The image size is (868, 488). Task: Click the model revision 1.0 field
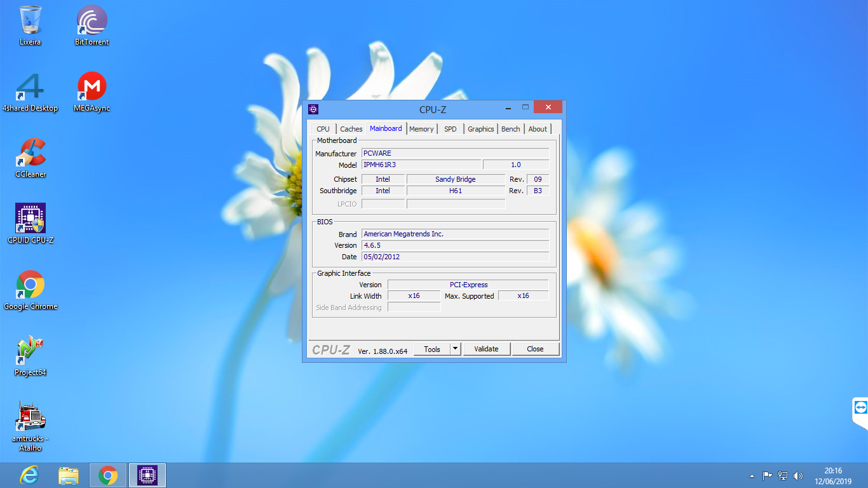516,165
